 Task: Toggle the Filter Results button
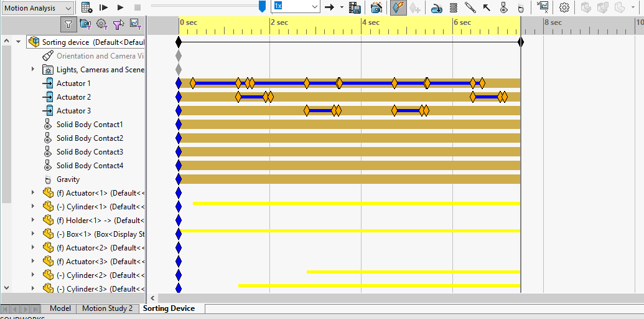click(136, 24)
